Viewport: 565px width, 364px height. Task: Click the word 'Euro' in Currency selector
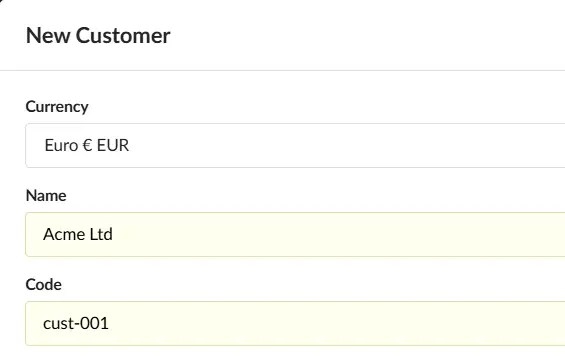coord(61,146)
